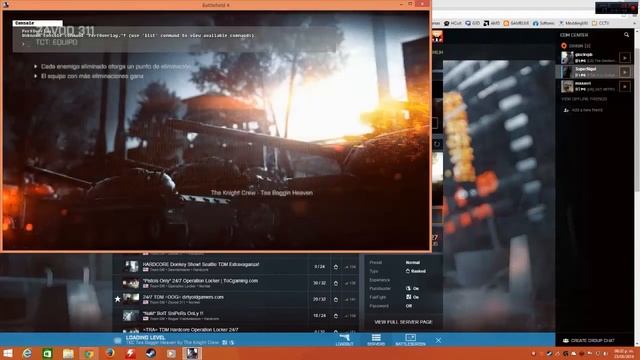Click ranked icon on SniPeRs OnLy row
Viewport: 640px width, 360px height.
336,316
